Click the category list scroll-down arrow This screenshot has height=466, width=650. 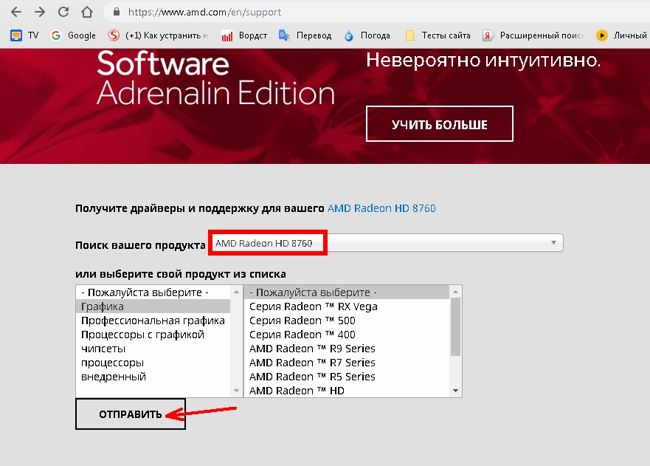pyautogui.click(x=236, y=390)
